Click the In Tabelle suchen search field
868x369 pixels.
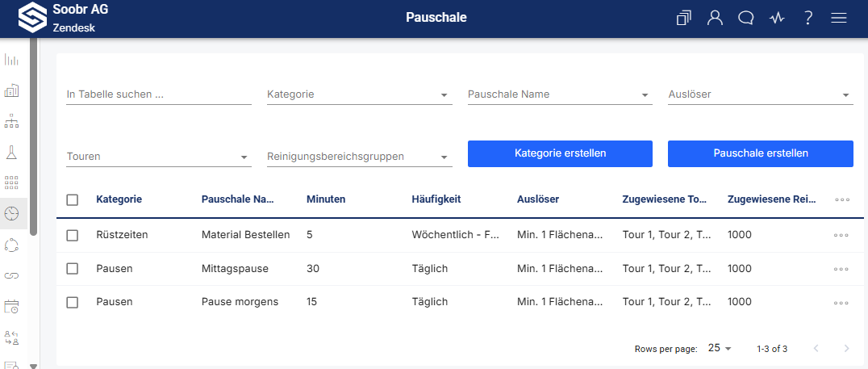point(158,94)
